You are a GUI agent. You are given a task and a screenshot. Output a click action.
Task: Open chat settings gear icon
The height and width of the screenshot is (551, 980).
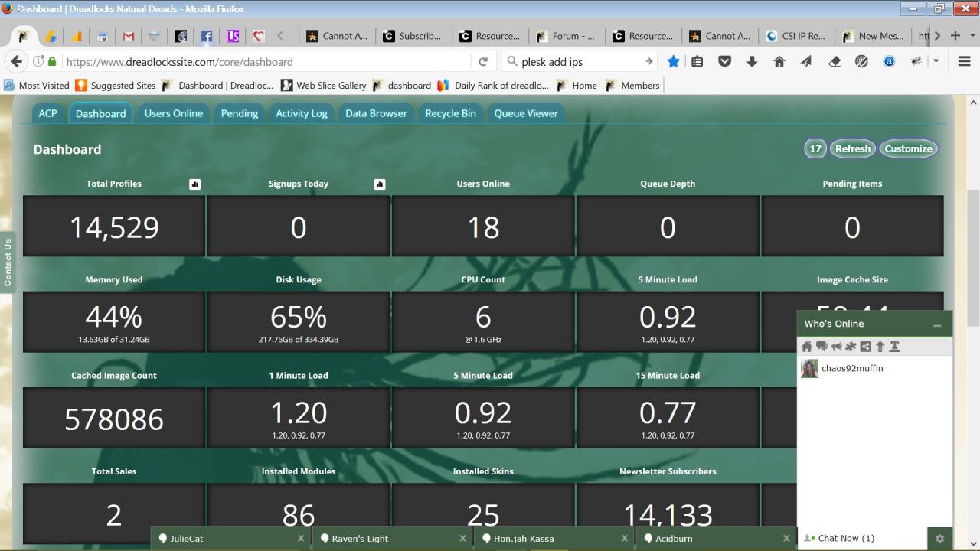(939, 538)
